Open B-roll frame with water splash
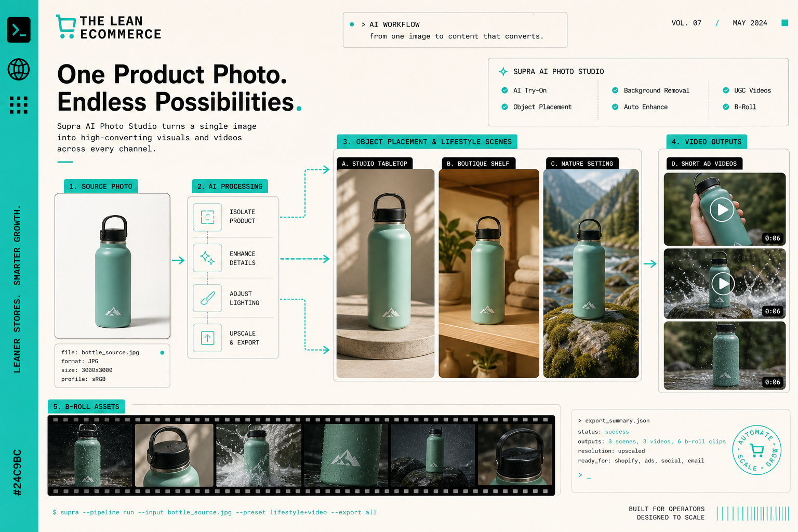This screenshot has width=798, height=532. [x=259, y=455]
